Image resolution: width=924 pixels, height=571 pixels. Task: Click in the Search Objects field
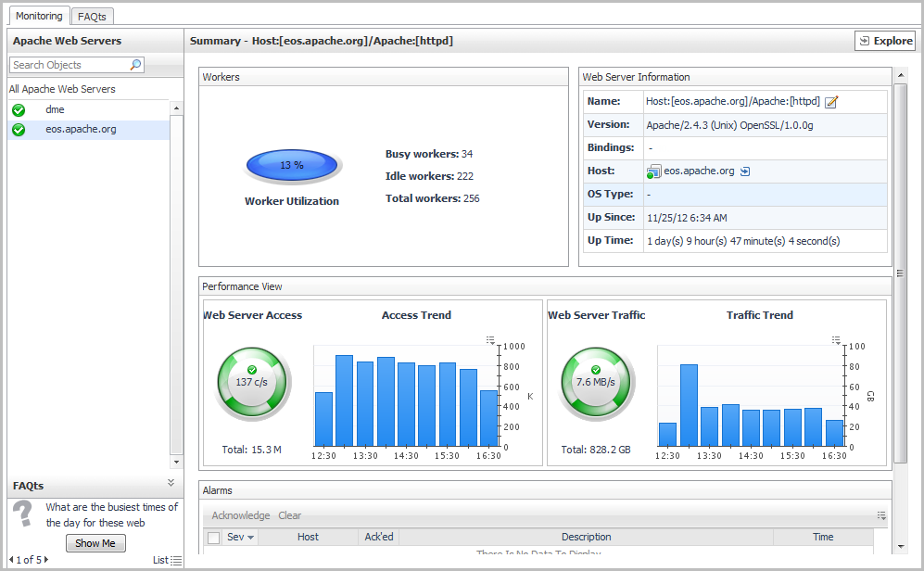(70, 65)
